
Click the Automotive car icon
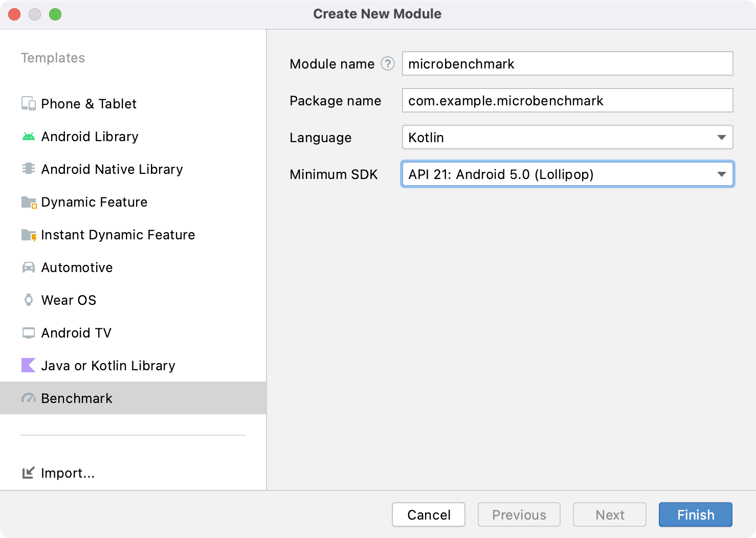coord(29,267)
